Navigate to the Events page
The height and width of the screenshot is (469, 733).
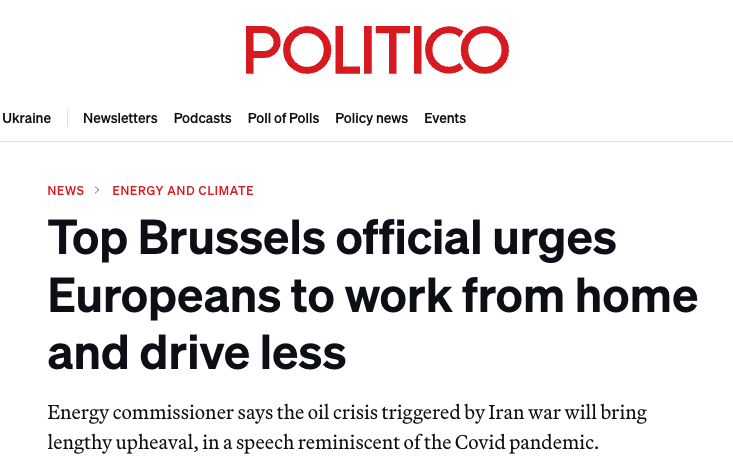(x=445, y=118)
